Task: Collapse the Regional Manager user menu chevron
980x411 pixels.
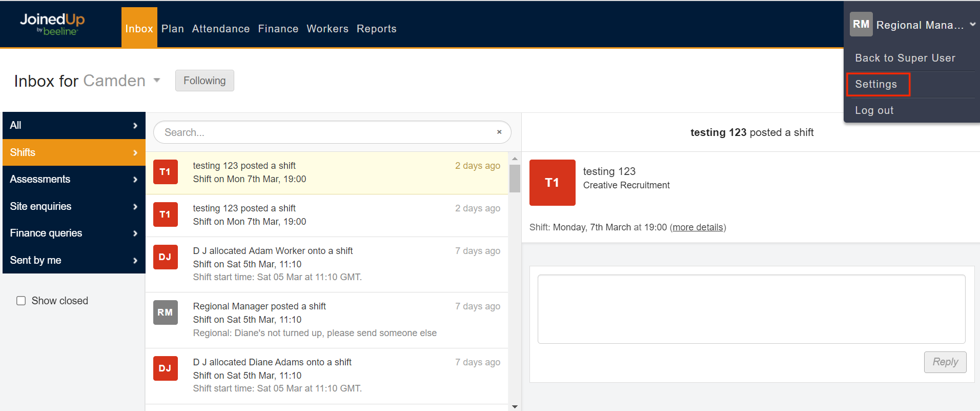Action: (972, 25)
